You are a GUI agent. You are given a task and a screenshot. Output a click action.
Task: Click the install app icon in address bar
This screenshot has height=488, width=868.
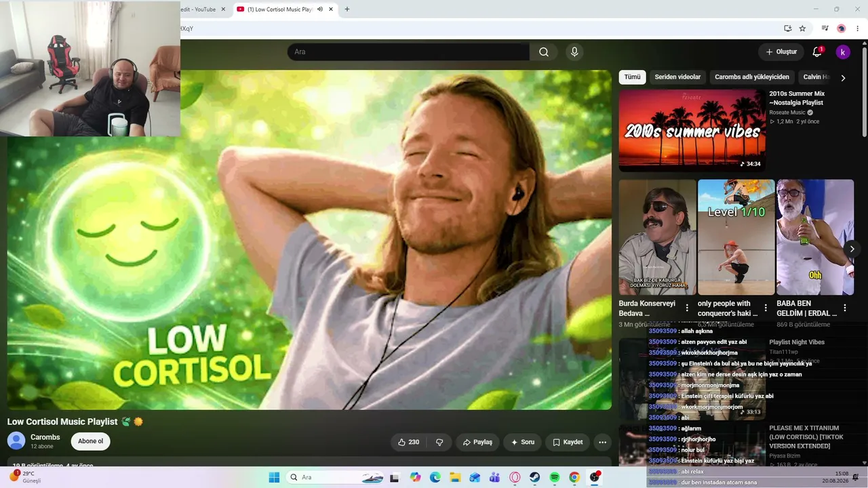pyautogui.click(x=787, y=28)
